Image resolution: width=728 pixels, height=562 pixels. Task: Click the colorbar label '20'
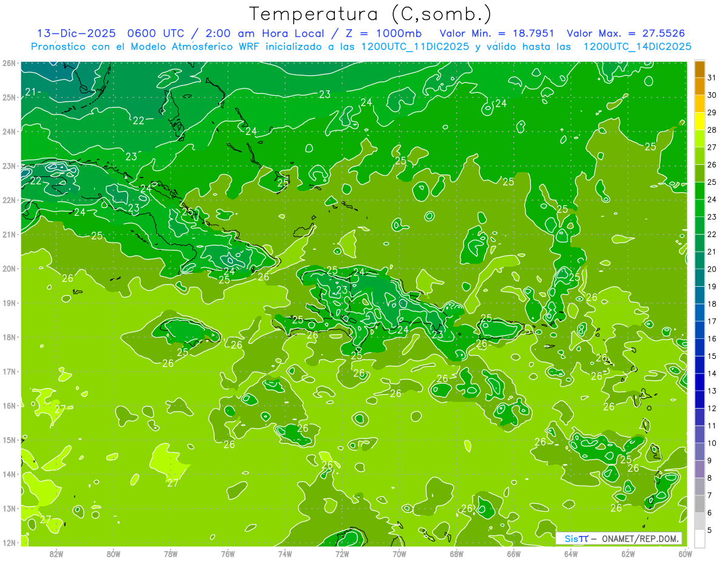point(712,269)
